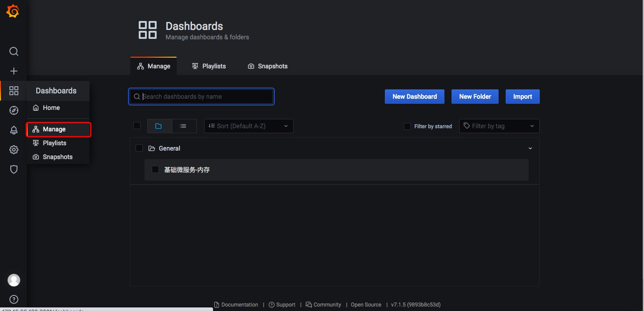Enable Filter by starred checkbox

point(407,126)
